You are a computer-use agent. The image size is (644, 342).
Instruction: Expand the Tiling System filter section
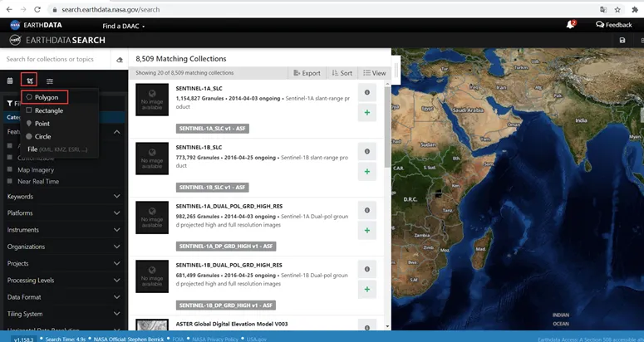(x=64, y=314)
